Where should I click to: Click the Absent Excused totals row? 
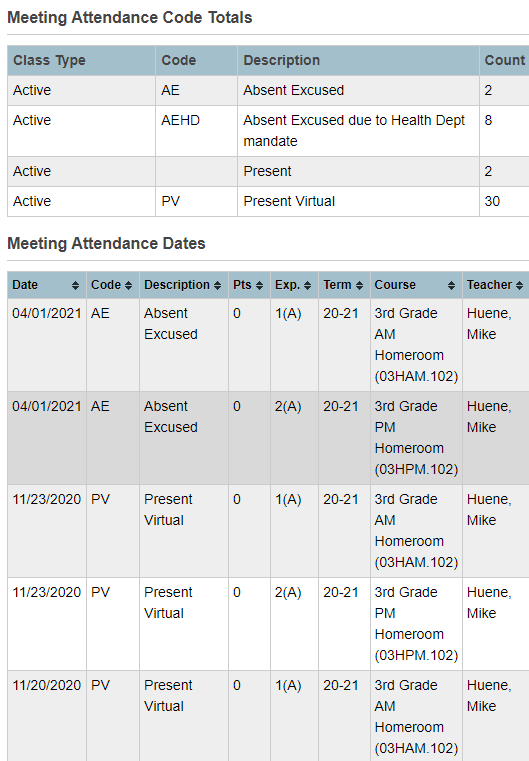(x=268, y=91)
